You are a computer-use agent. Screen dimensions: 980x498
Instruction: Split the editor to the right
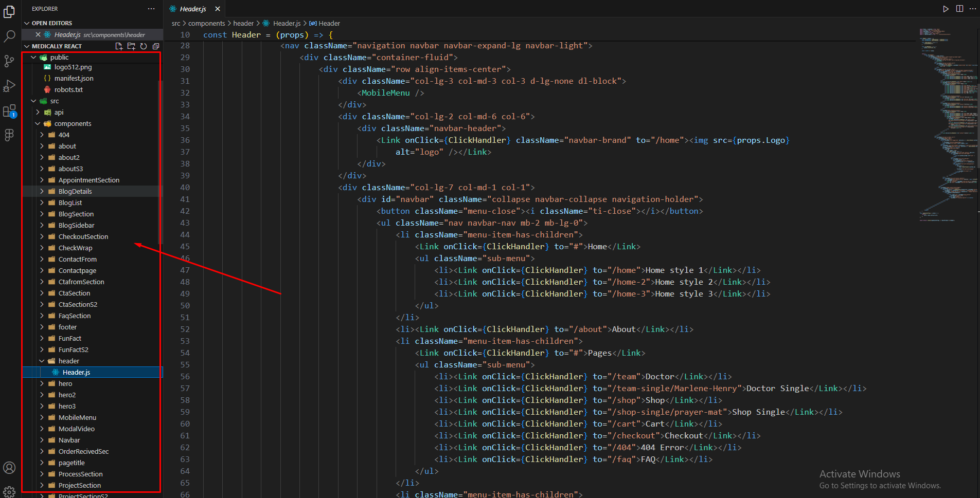point(959,9)
